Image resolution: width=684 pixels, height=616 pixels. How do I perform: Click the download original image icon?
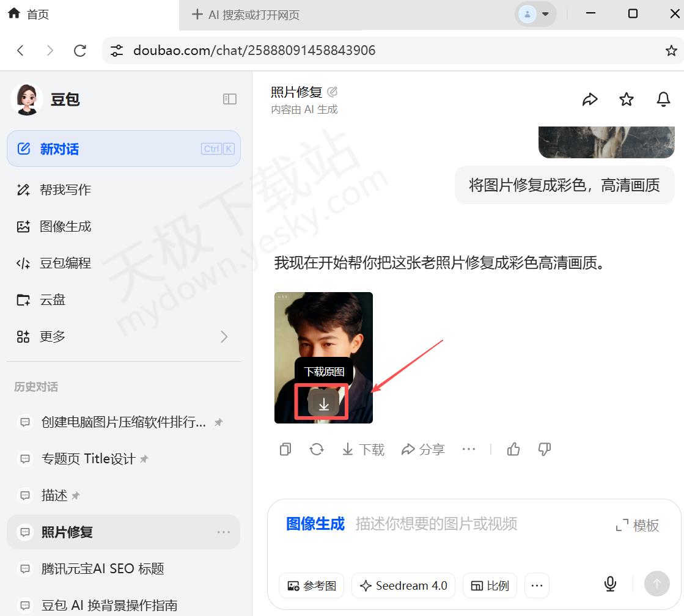tap(323, 403)
